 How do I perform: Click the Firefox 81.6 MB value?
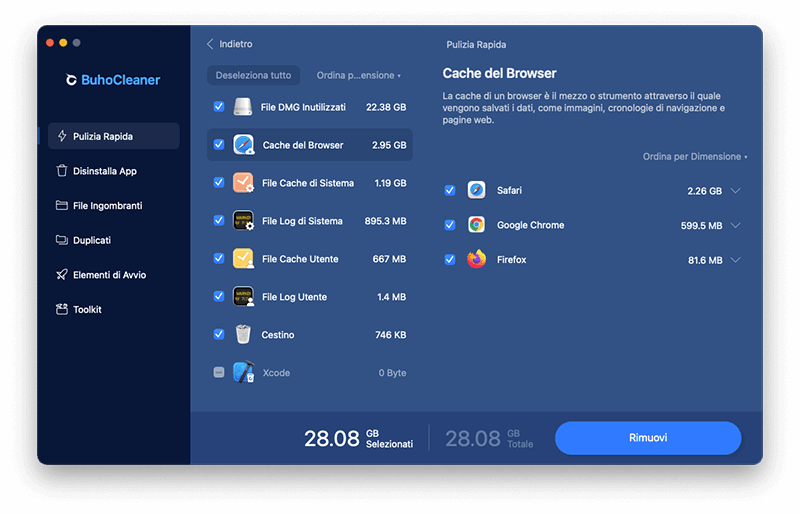click(705, 260)
